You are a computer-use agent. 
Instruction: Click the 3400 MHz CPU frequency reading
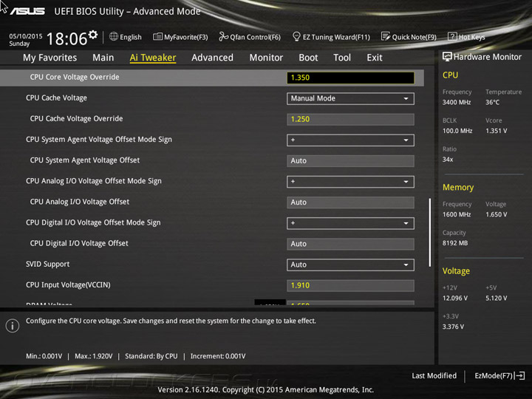pos(457,102)
